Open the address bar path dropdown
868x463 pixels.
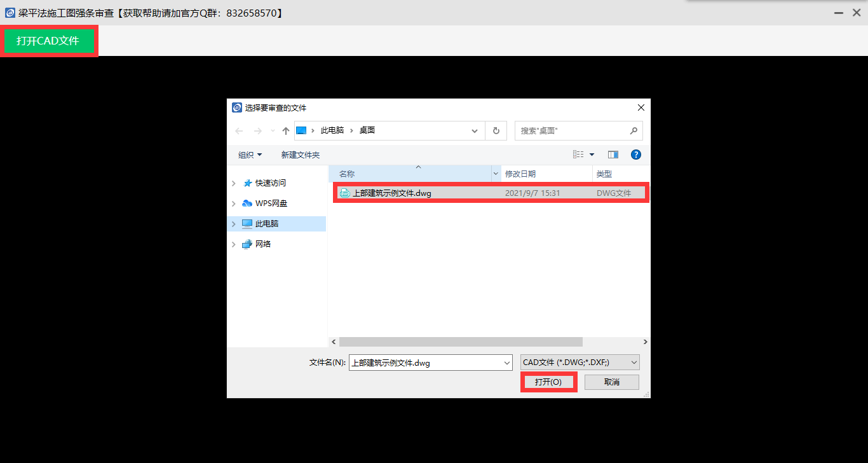tap(475, 130)
